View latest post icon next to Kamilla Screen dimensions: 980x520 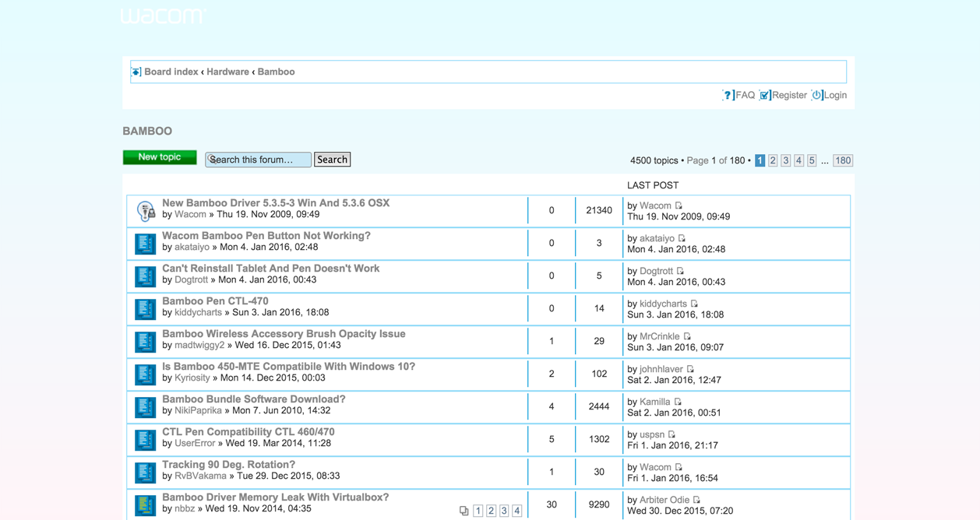(x=678, y=402)
